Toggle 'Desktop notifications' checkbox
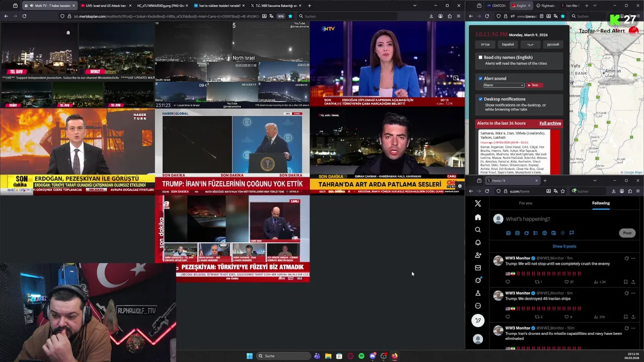Viewport: 644px width, 362px height. (x=480, y=99)
